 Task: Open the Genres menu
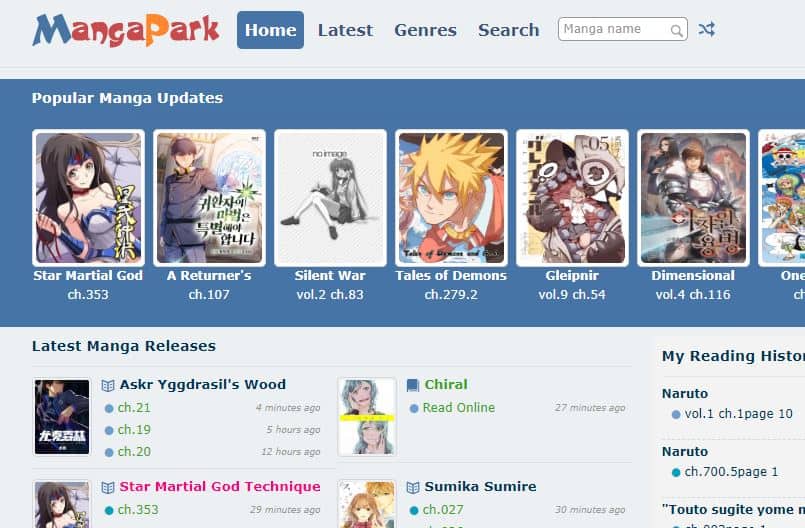[x=426, y=30]
